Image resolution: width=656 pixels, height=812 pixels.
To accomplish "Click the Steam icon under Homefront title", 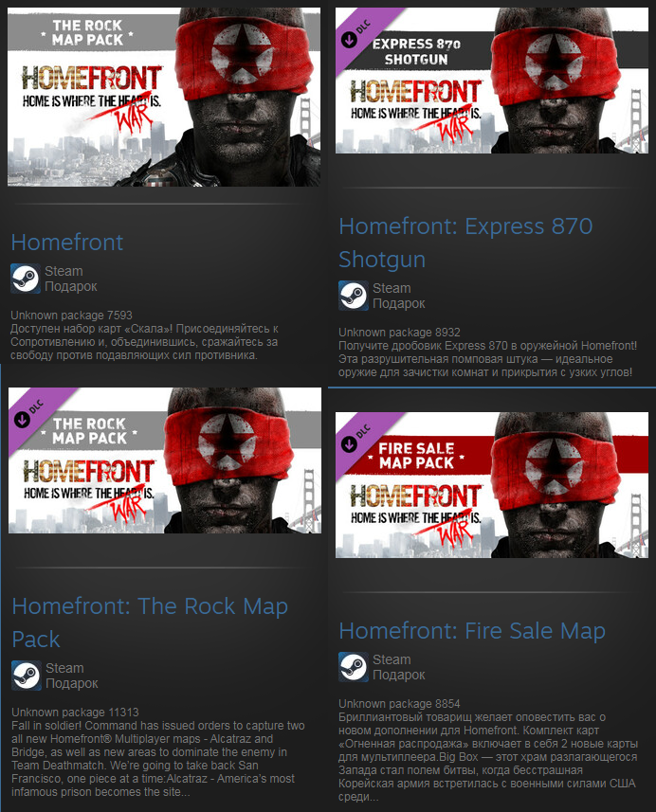I will 26,279.
